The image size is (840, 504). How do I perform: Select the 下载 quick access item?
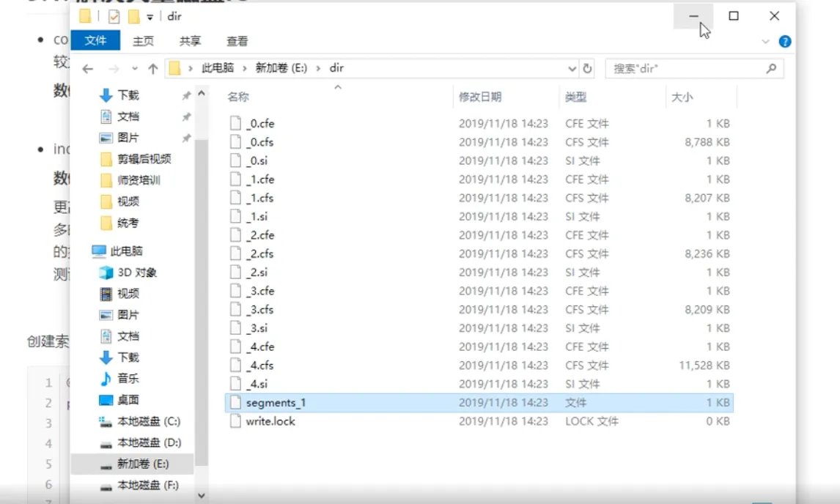pyautogui.click(x=128, y=95)
